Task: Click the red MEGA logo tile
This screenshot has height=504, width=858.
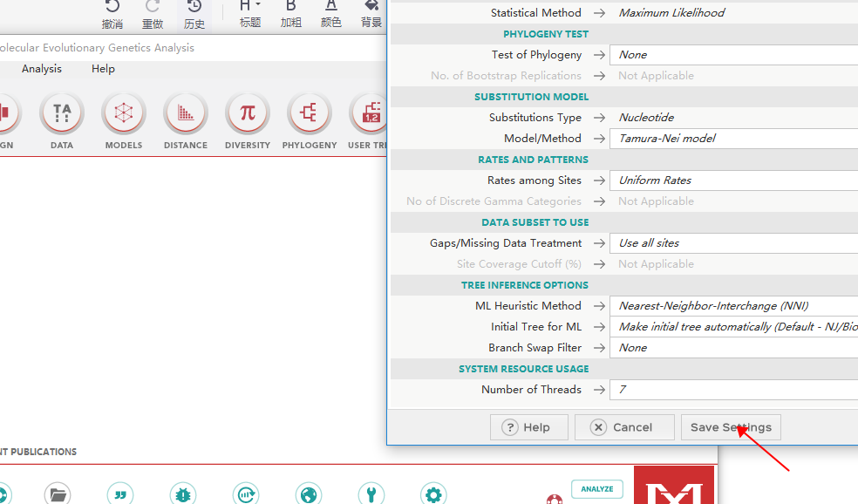Action: tap(674, 485)
